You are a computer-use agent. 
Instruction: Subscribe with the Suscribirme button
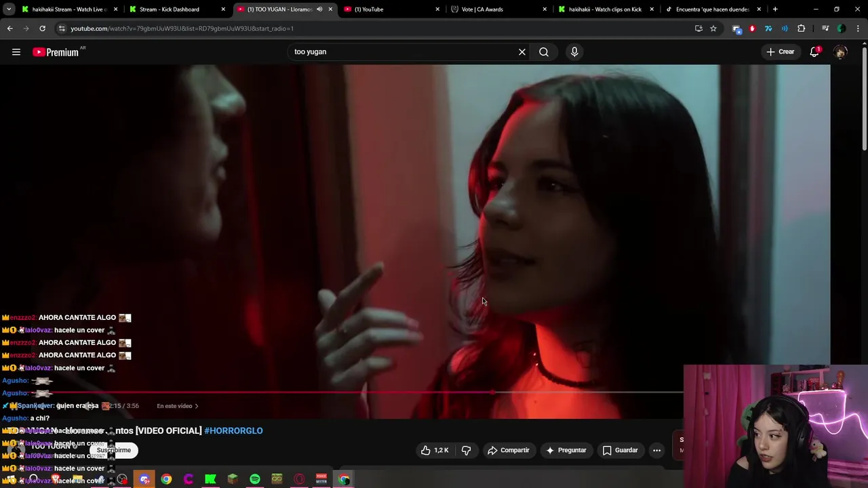[113, 450]
